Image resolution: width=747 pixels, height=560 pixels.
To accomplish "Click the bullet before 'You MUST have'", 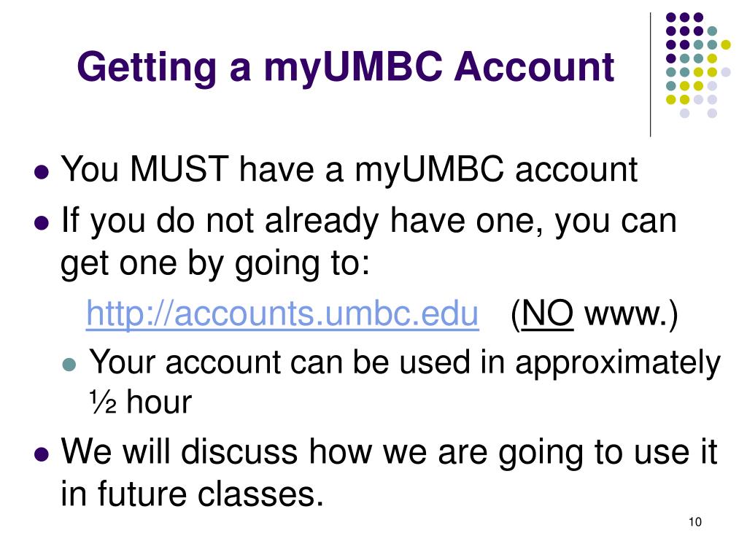I will pos(42,172).
